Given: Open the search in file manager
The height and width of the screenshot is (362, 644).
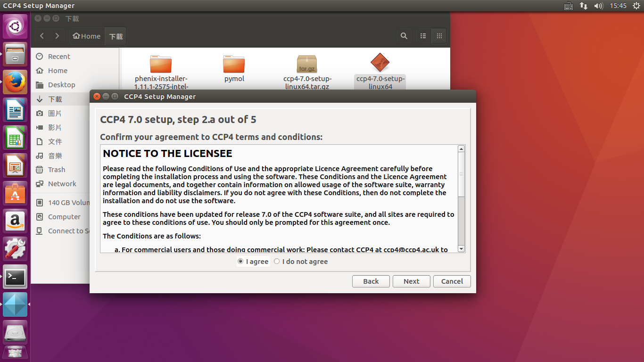Looking at the screenshot, I should [404, 36].
